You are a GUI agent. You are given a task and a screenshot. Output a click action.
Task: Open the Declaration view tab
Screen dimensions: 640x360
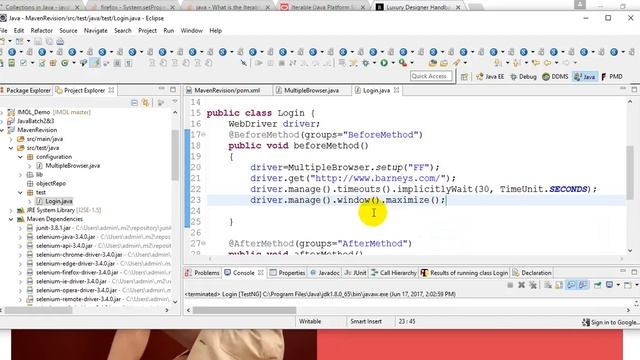tap(532, 273)
